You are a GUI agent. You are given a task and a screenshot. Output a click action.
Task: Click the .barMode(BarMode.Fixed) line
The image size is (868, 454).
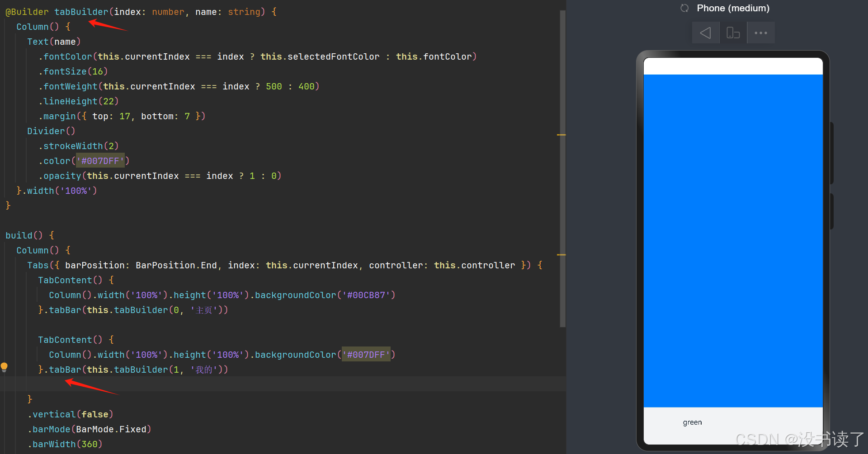tap(90, 429)
